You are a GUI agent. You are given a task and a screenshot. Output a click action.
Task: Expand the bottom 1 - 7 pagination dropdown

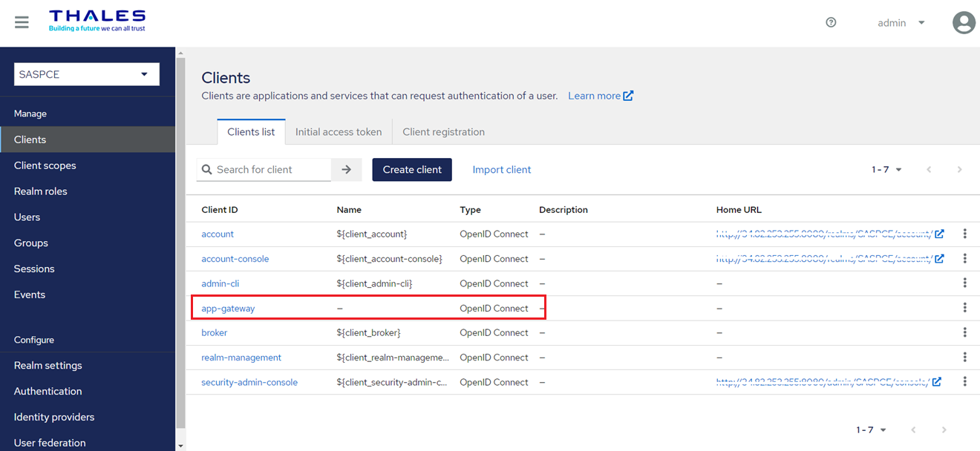coord(871,430)
